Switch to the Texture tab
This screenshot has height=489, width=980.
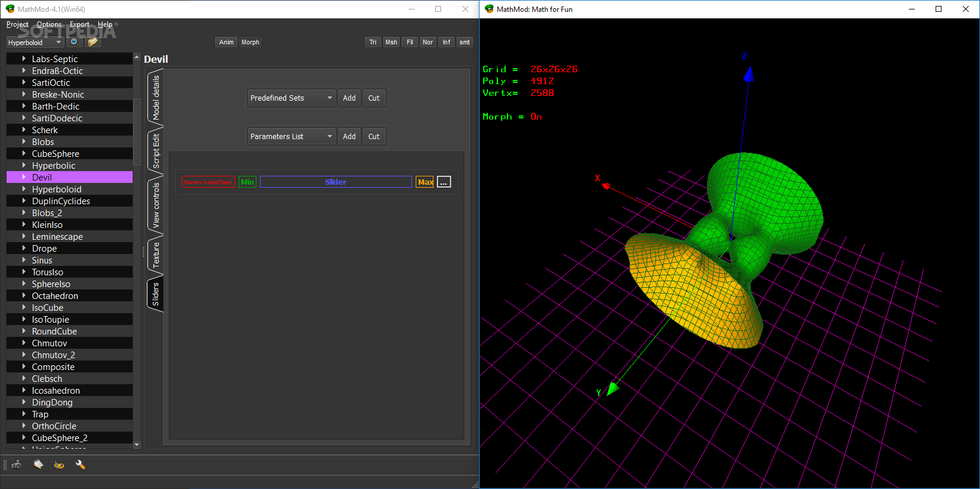(156, 255)
